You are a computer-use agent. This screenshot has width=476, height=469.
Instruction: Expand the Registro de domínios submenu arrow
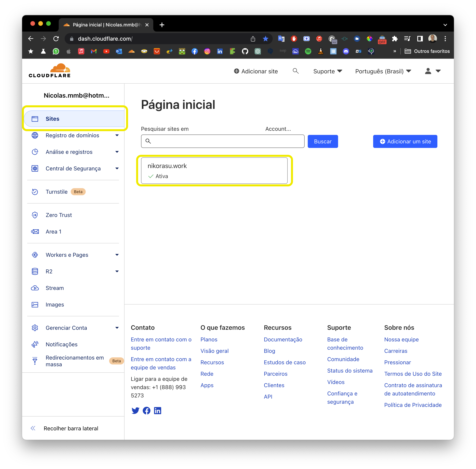coord(117,135)
